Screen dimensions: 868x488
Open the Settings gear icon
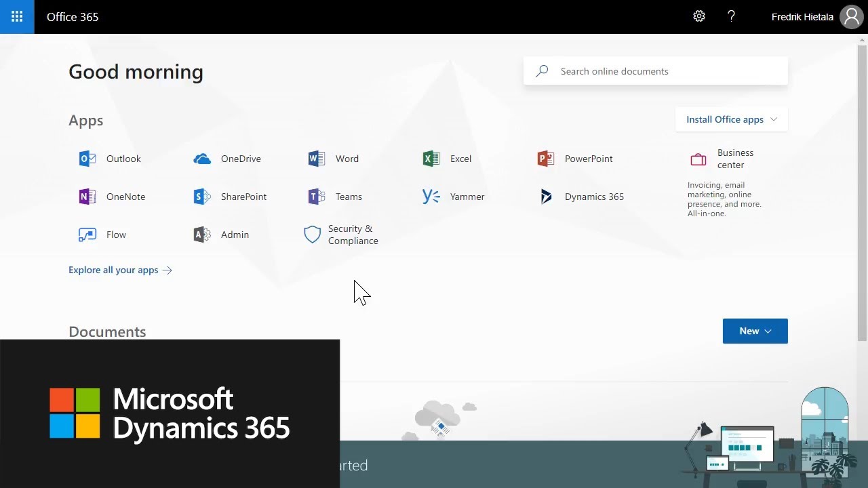pyautogui.click(x=699, y=16)
